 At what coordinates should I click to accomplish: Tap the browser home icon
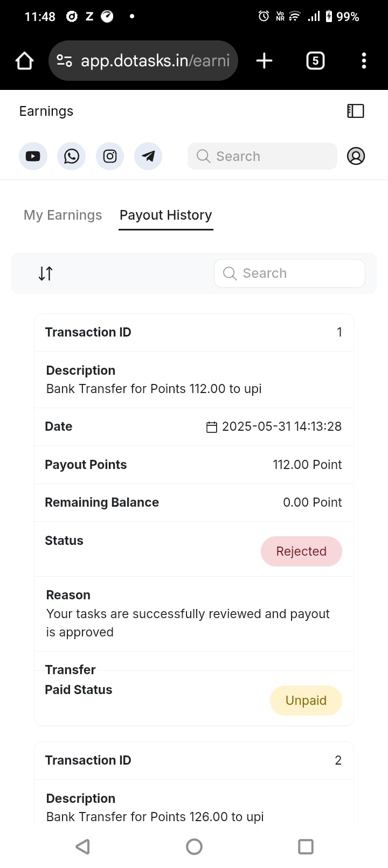[25, 61]
